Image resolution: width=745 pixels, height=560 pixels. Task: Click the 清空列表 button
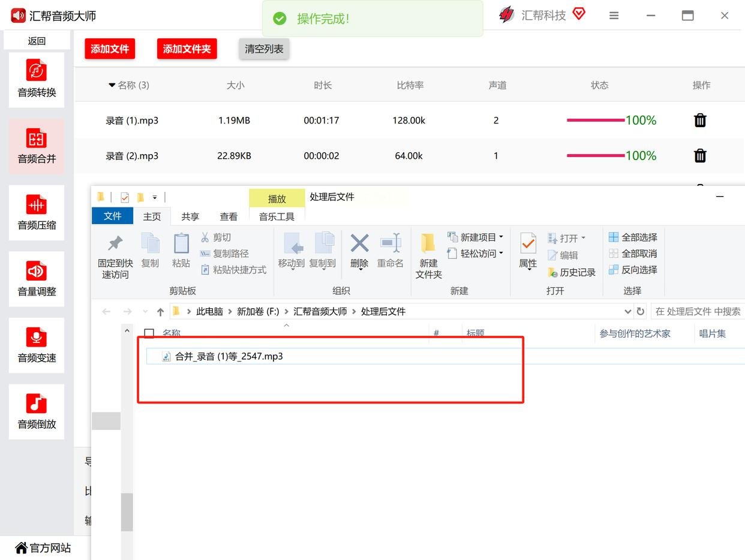click(x=264, y=49)
